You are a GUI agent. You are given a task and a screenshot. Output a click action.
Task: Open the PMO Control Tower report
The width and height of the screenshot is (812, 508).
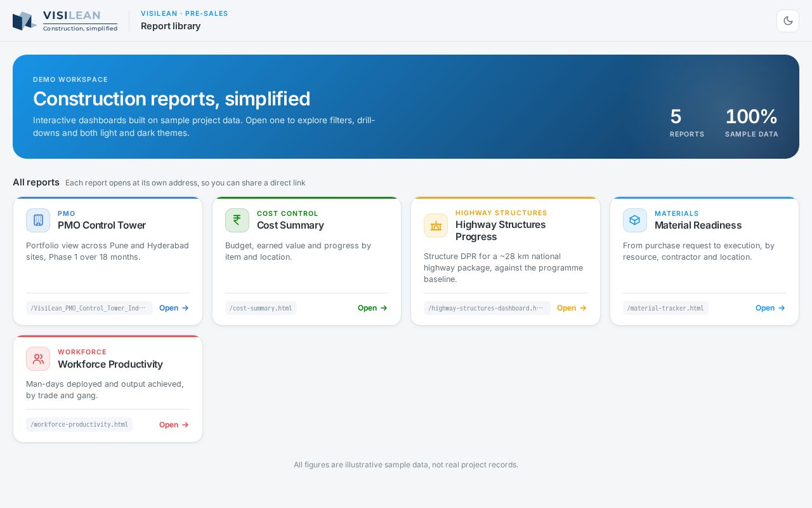pyautogui.click(x=174, y=308)
